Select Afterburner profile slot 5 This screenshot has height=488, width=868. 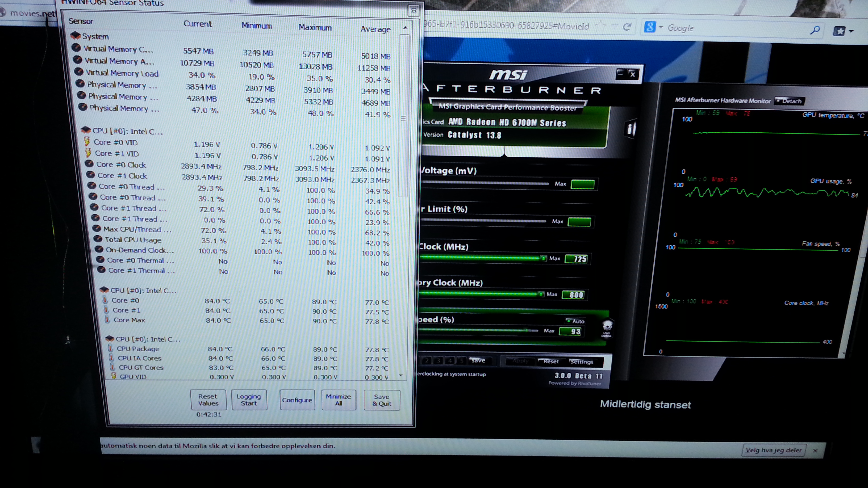click(x=461, y=360)
